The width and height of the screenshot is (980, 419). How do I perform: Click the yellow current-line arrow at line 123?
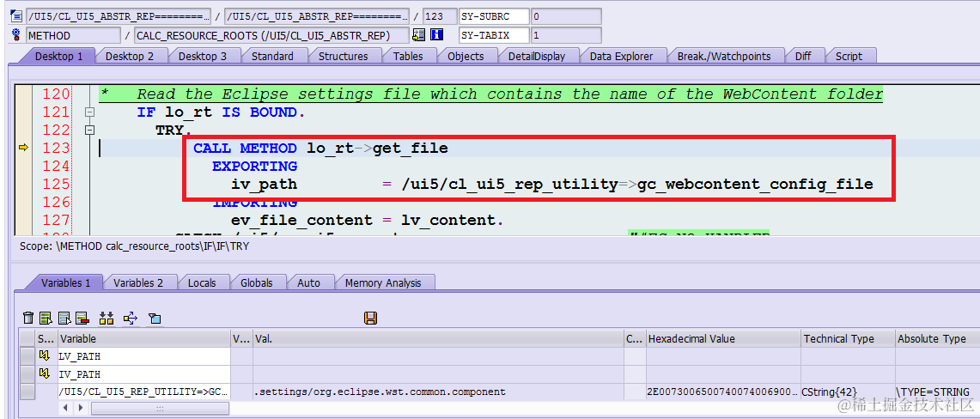pos(24,148)
